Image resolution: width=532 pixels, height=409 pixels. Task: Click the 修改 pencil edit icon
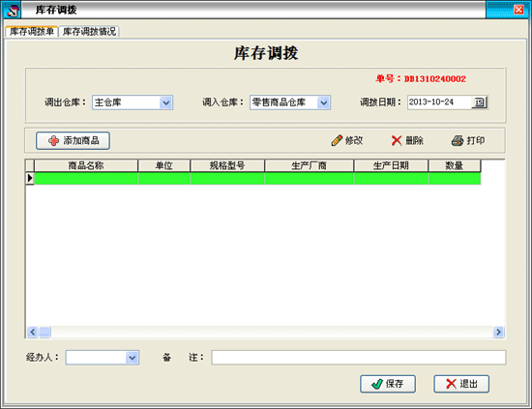[x=337, y=140]
